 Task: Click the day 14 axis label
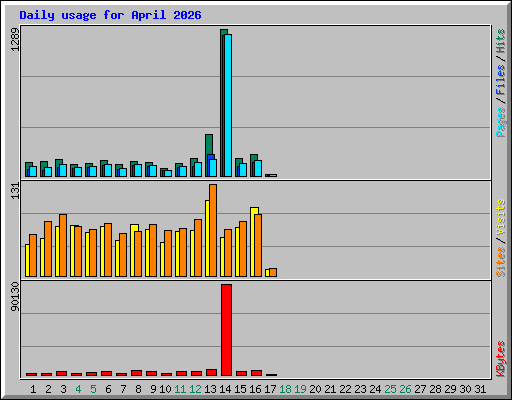(x=225, y=389)
